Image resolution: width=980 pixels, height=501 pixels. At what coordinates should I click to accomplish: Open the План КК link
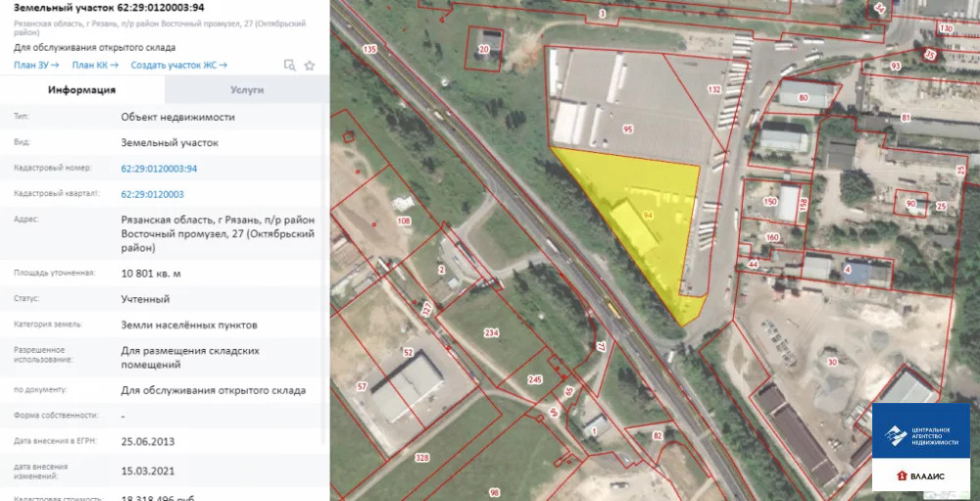coord(95,65)
